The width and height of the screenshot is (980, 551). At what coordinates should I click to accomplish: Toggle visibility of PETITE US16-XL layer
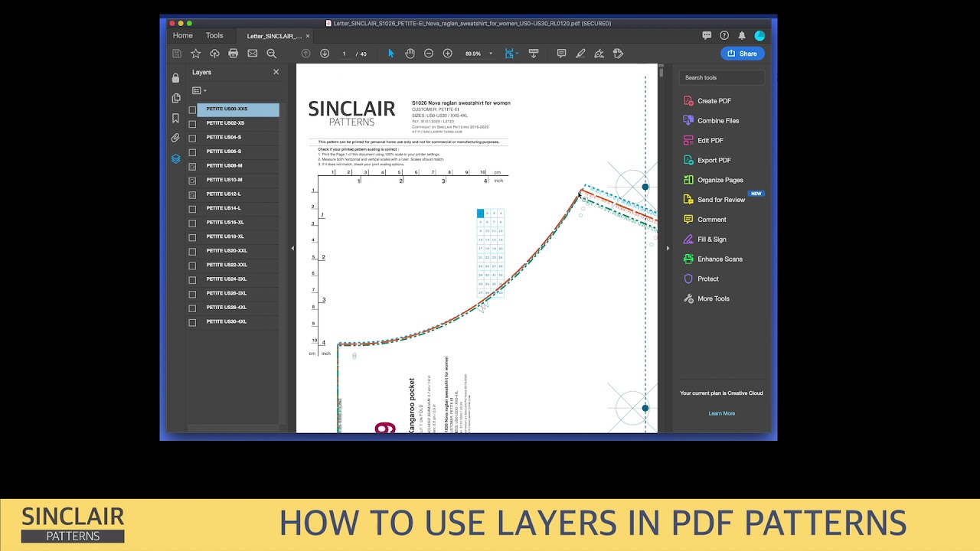192,223
